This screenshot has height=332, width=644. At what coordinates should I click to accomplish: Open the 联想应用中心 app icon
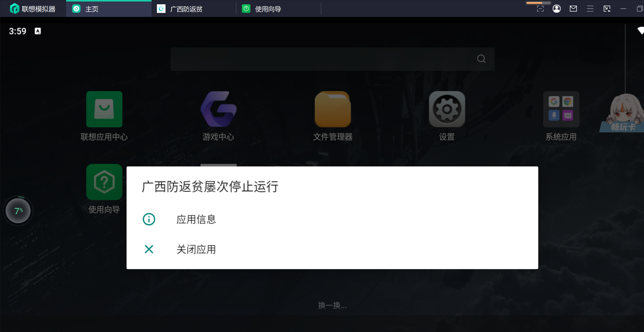click(104, 109)
